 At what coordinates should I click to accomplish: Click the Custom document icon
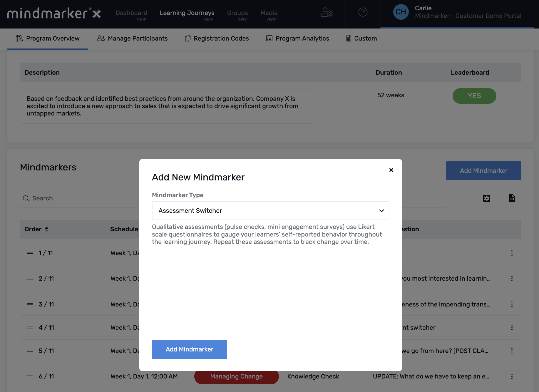tap(349, 38)
